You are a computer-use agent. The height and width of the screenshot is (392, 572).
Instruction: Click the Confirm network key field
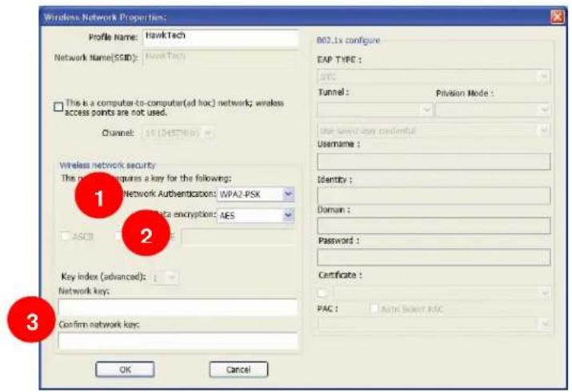(178, 342)
